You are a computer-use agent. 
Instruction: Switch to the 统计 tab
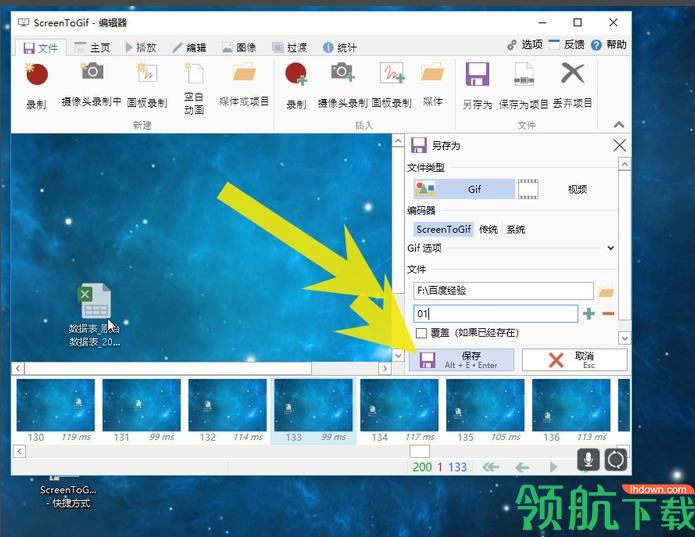point(340,47)
